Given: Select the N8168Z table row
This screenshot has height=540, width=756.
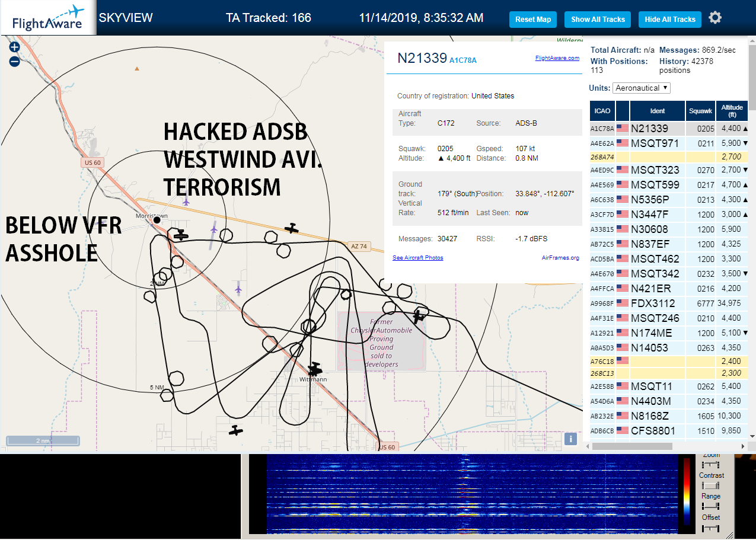Looking at the screenshot, I should pyautogui.click(x=669, y=416).
